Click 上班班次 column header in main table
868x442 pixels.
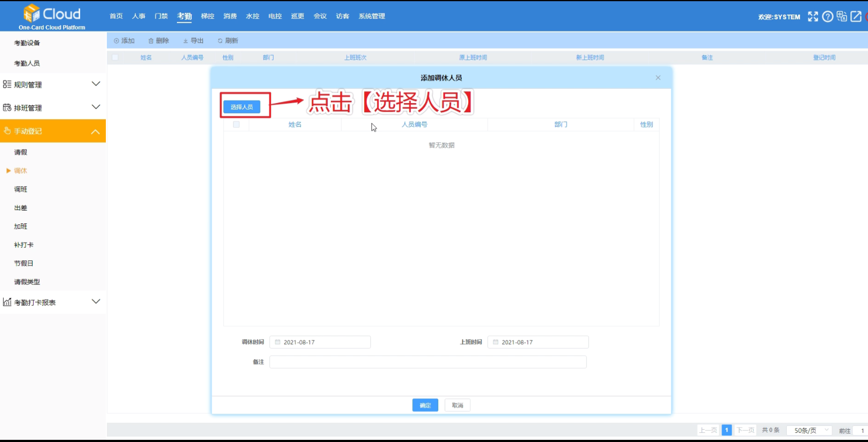point(355,57)
